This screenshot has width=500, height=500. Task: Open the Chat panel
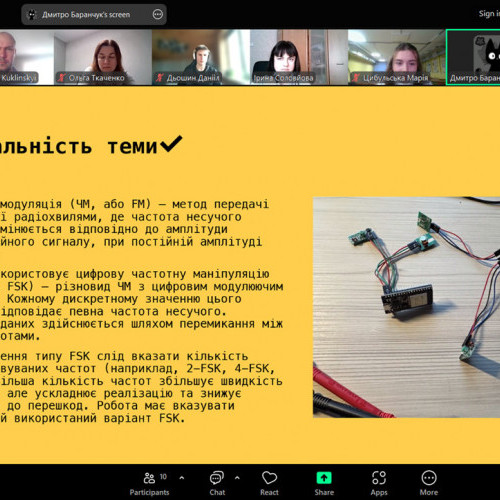(x=217, y=483)
